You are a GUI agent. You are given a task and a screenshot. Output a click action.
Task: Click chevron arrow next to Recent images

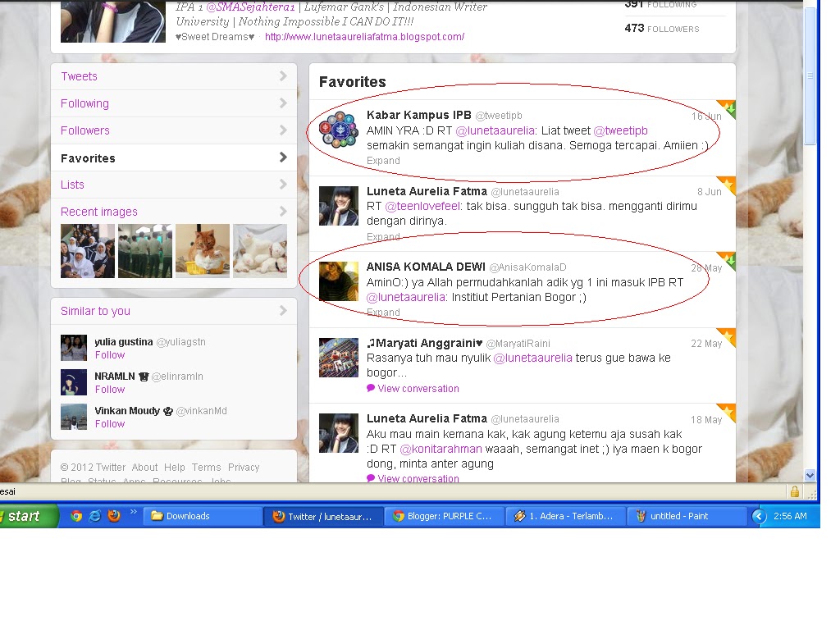point(283,212)
